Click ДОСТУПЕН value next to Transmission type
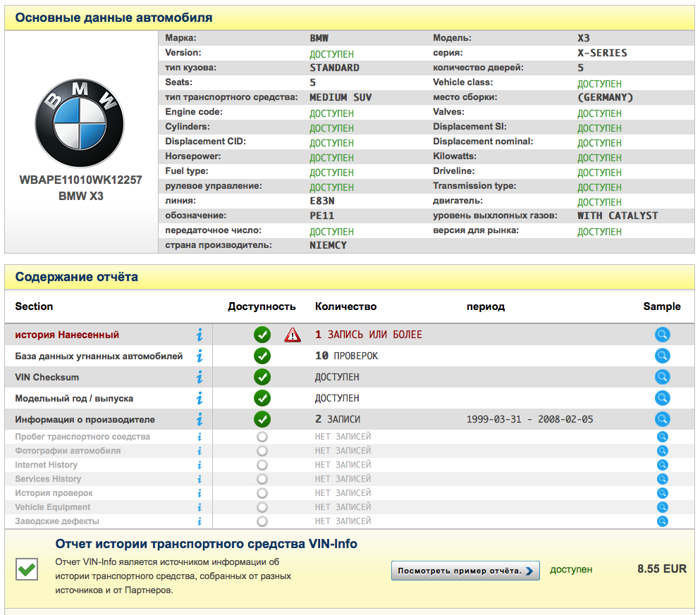This screenshot has width=700, height=615. point(600,187)
